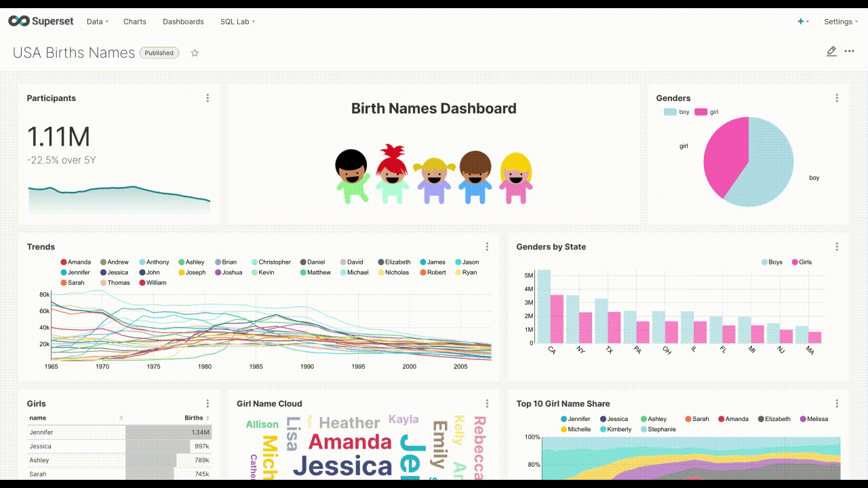Edit dashboard using the pencil icon
Viewport: 868px width, 488px height.
click(831, 52)
